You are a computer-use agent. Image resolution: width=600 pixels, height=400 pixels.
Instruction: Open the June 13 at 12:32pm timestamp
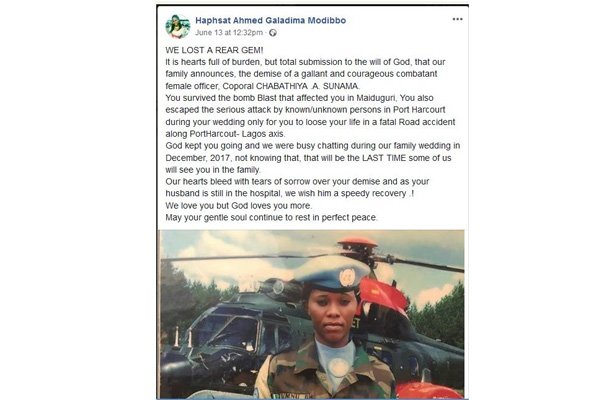point(229,33)
